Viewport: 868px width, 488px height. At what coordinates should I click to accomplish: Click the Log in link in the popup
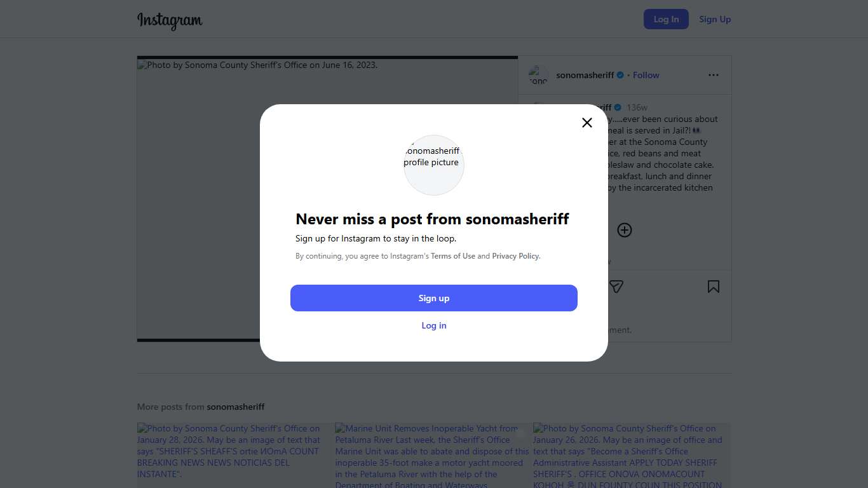[434, 325]
